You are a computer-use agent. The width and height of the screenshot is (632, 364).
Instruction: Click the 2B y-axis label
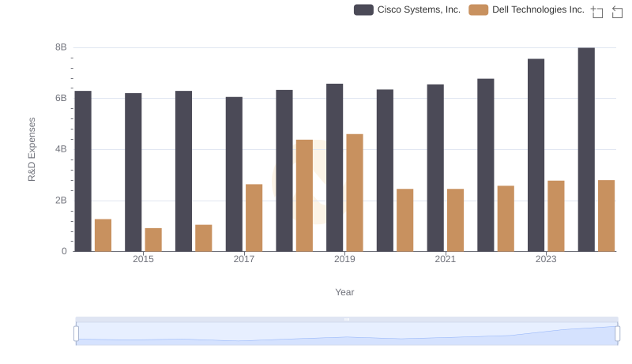pyautogui.click(x=61, y=201)
